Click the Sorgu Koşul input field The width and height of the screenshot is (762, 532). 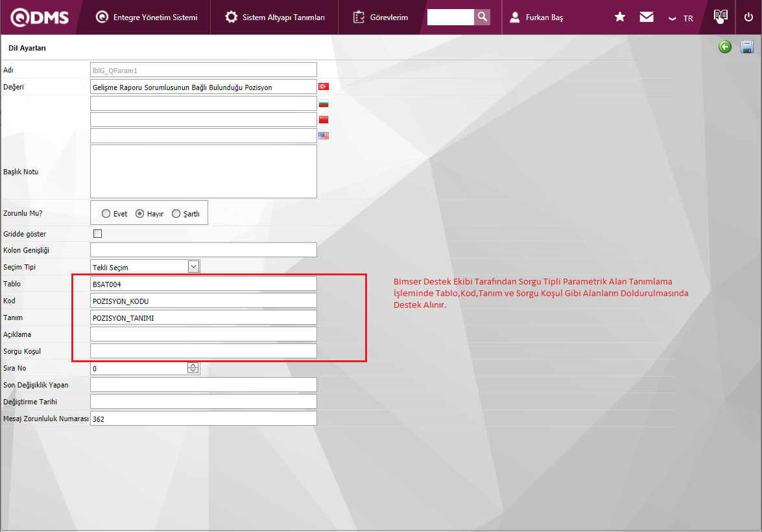204,351
